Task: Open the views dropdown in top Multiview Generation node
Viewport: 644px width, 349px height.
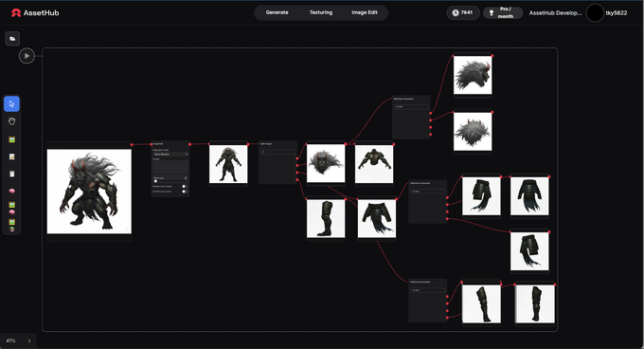Action: coord(411,107)
